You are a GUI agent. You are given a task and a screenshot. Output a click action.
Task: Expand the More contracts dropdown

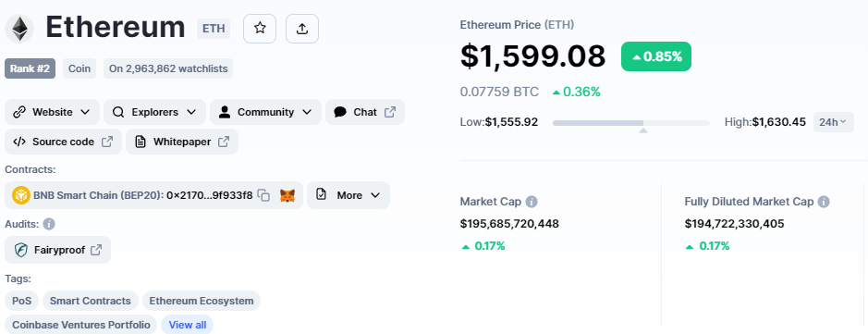pyautogui.click(x=348, y=195)
